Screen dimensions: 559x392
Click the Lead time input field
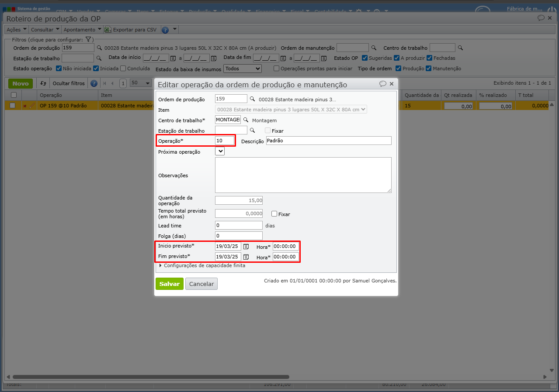coord(239,225)
